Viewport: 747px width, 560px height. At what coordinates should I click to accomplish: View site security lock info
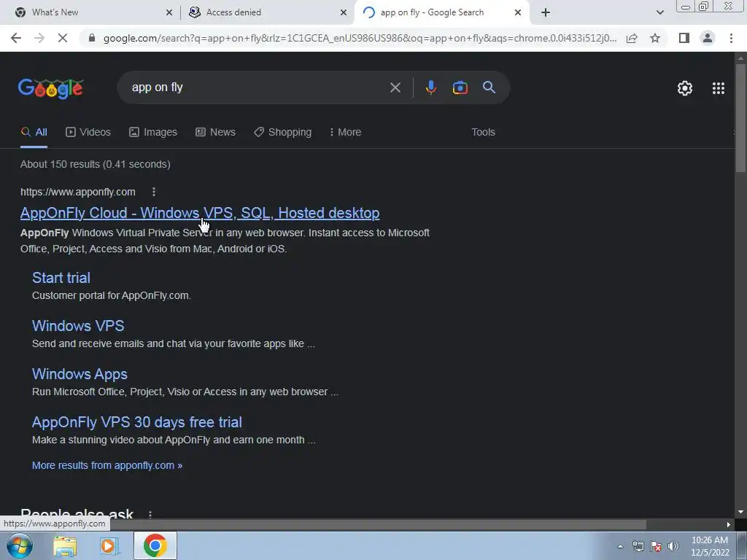point(92,38)
